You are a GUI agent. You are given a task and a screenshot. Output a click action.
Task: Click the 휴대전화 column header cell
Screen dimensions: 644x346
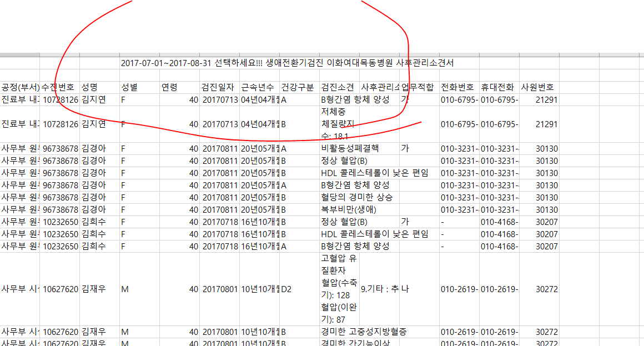pyautogui.click(x=499, y=87)
